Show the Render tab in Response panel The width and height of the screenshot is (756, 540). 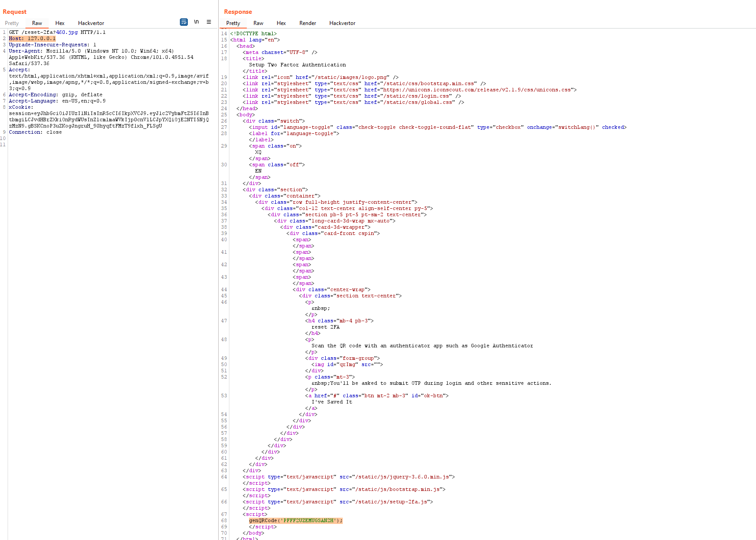307,23
